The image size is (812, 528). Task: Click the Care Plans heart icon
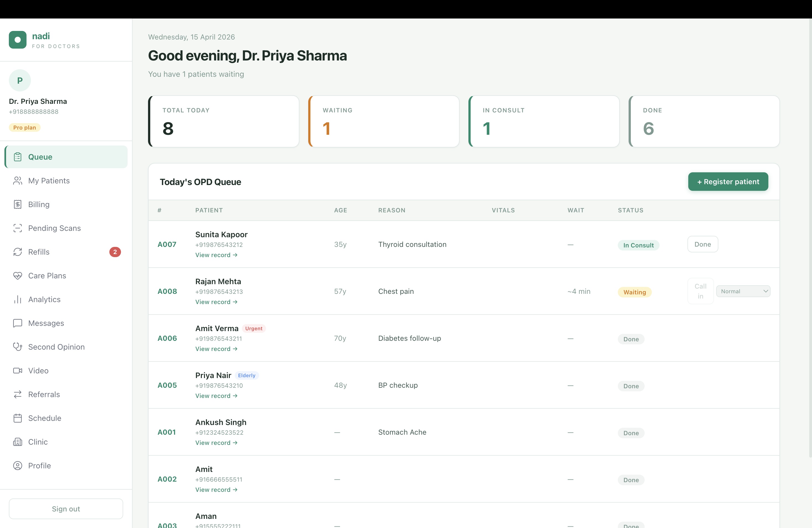pos(18,276)
